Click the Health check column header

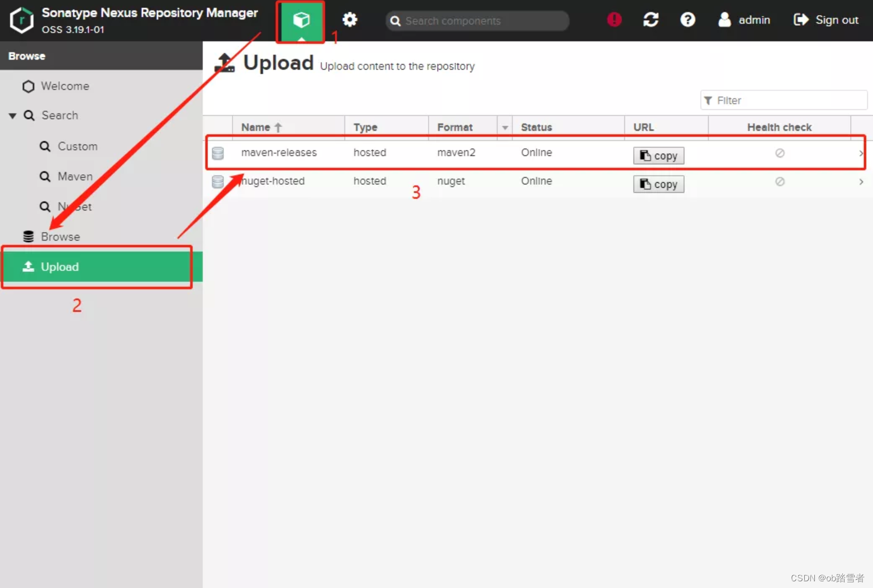[780, 127]
